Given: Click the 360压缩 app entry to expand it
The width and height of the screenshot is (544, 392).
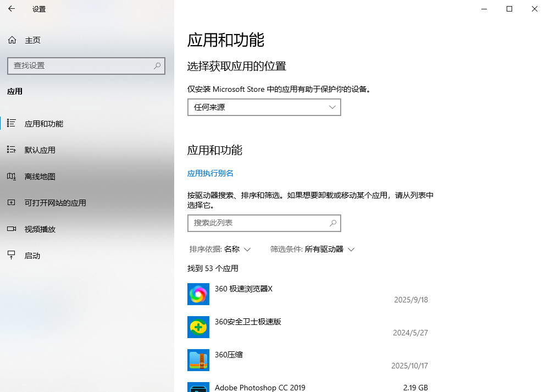Looking at the screenshot, I should click(x=302, y=360).
